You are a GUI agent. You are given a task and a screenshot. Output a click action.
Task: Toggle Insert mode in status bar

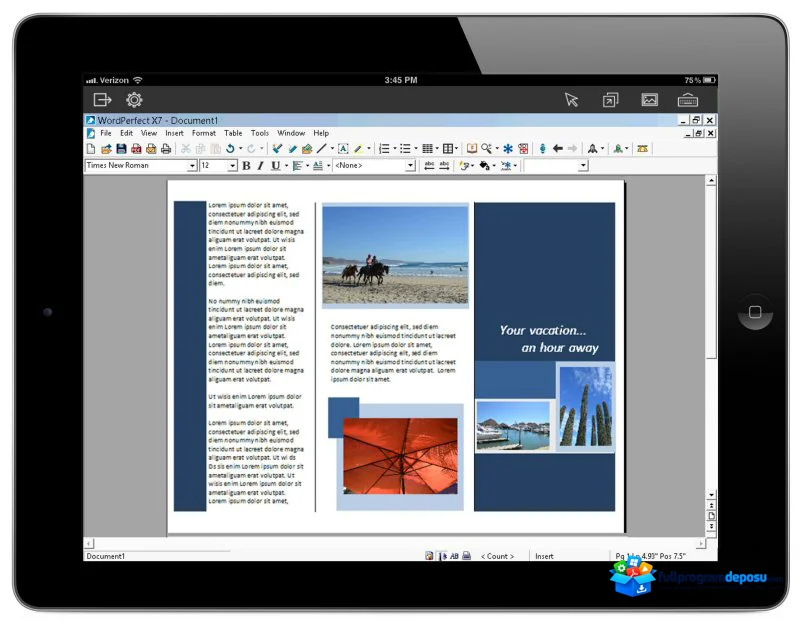click(x=544, y=556)
